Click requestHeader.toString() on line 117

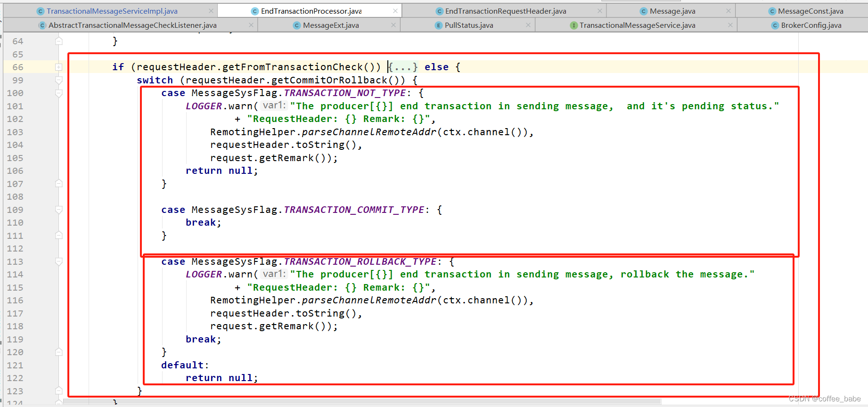283,313
